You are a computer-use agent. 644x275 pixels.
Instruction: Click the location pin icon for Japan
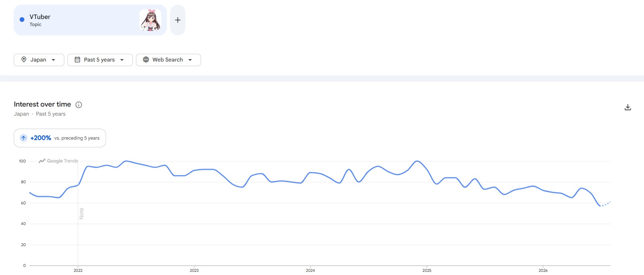click(x=24, y=60)
